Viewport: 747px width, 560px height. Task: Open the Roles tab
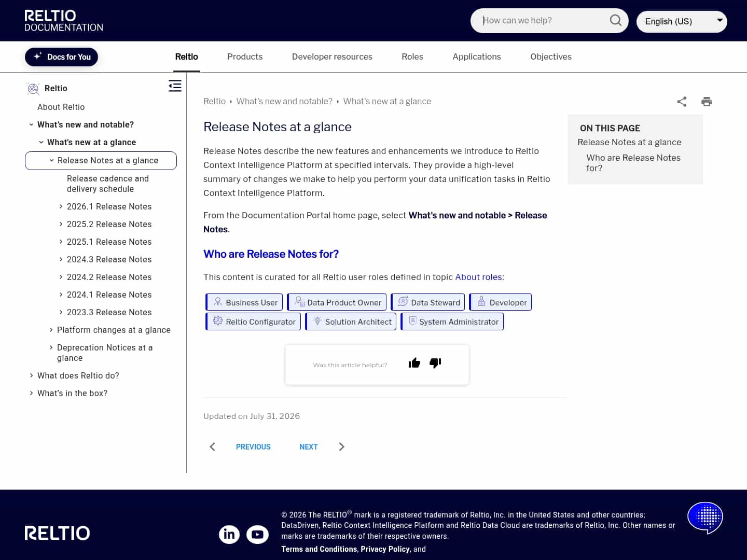click(x=412, y=57)
